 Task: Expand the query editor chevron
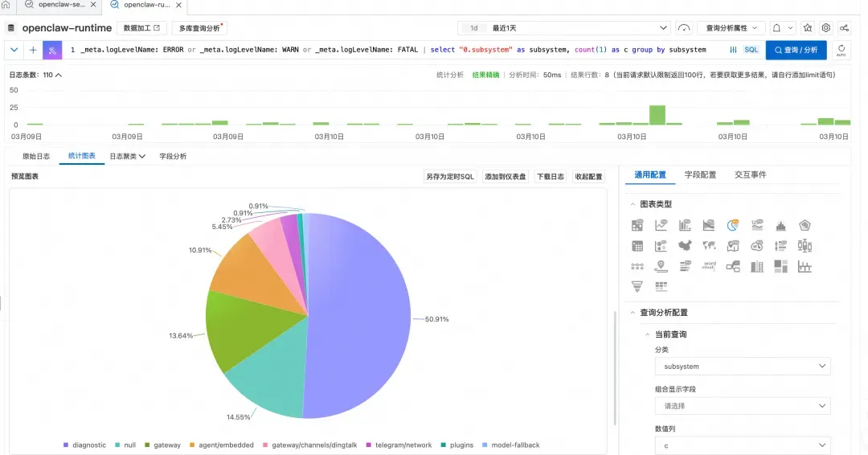click(x=14, y=50)
